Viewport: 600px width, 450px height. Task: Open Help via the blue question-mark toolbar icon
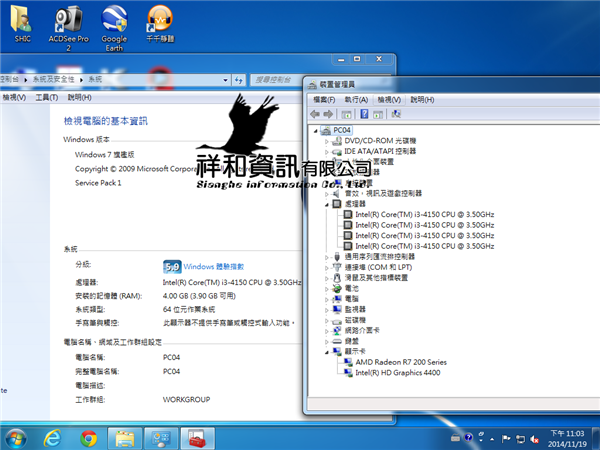click(364, 114)
